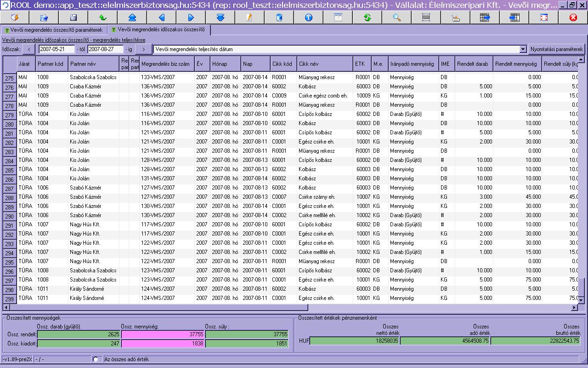Click the red X close icon in toolbar

point(573,17)
